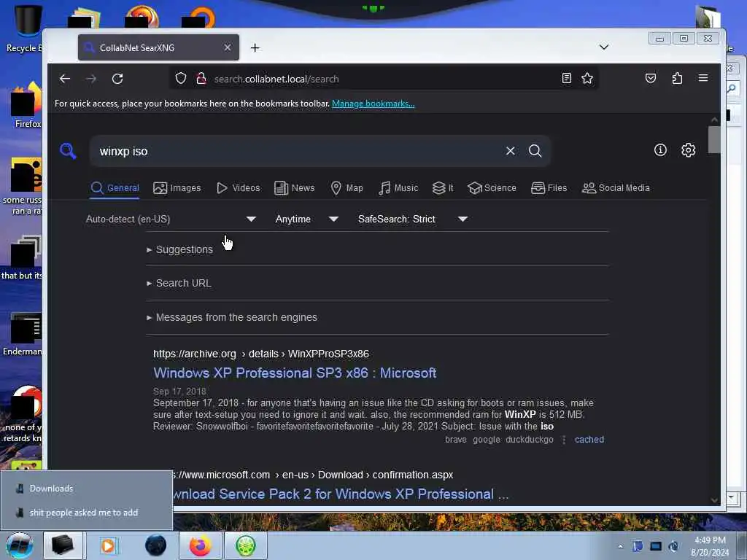Screen dimensions: 747x560
Task: Toggle reader view icon in address bar
Action: (566, 78)
